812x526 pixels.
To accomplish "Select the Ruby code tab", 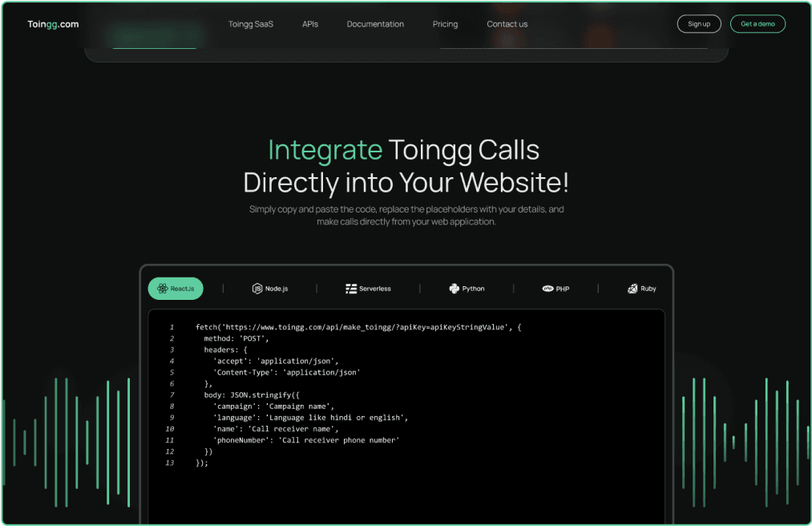I will [641, 289].
